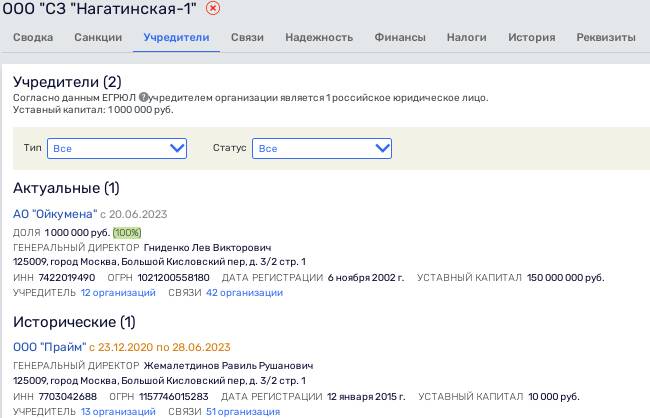Click the name Жемалетдинов Равиль Рушанович
The image size is (650, 418).
[x=228, y=366]
